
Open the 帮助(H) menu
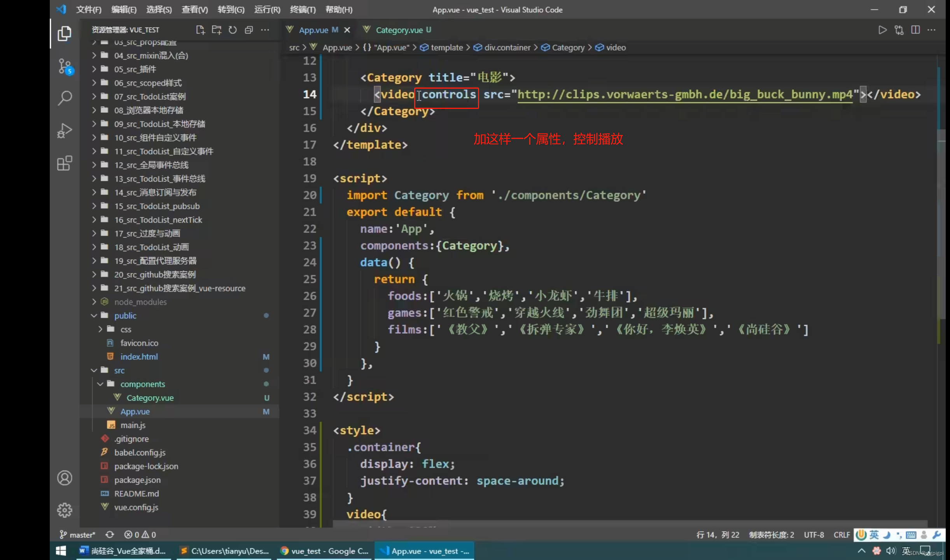pyautogui.click(x=339, y=9)
